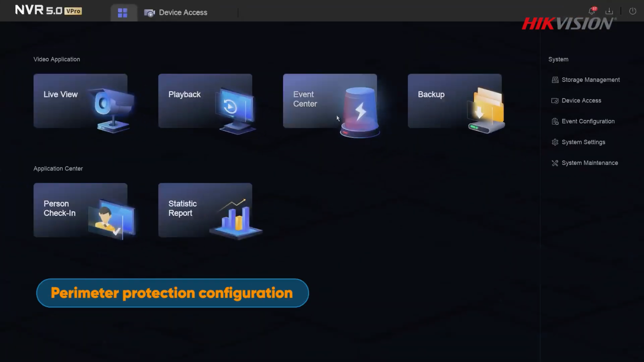Image resolution: width=644 pixels, height=362 pixels.
Task: Click the download tray icon
Action: pyautogui.click(x=609, y=11)
